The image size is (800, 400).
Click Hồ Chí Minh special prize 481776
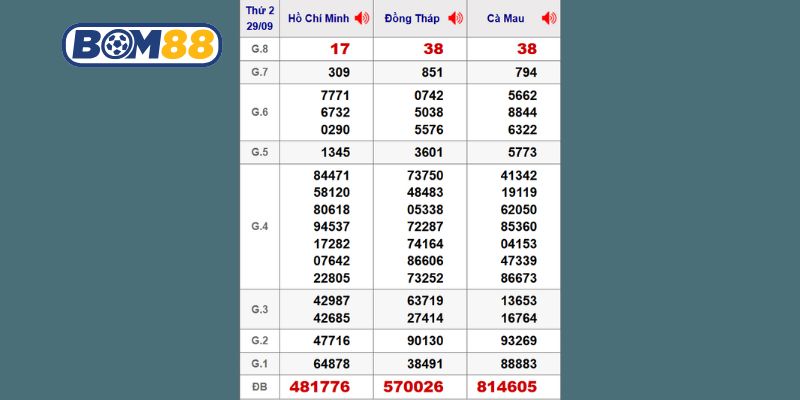pos(320,387)
